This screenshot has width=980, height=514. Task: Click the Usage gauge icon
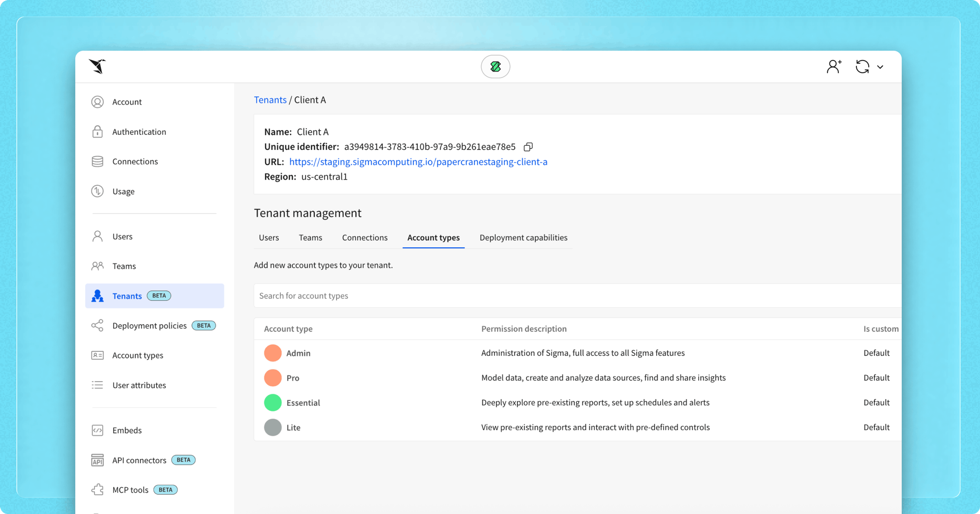(x=97, y=191)
